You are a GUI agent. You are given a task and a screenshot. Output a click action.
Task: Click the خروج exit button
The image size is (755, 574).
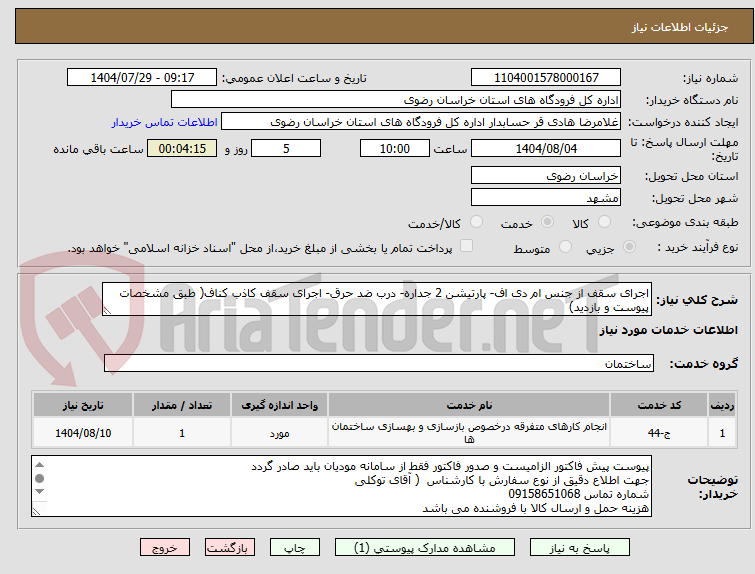tap(165, 548)
